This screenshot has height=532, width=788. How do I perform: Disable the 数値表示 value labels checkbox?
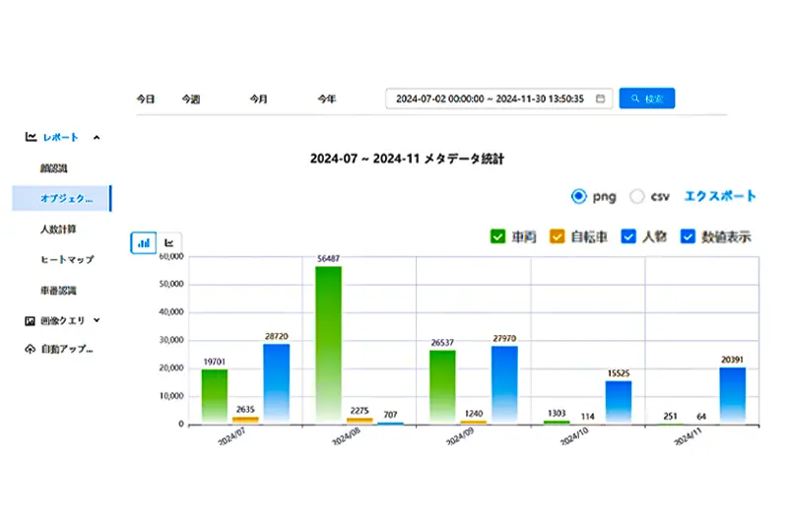689,236
